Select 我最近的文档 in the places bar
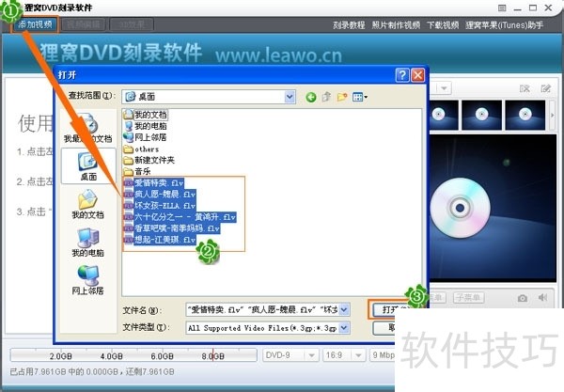This screenshot has width=564, height=392. (88, 129)
